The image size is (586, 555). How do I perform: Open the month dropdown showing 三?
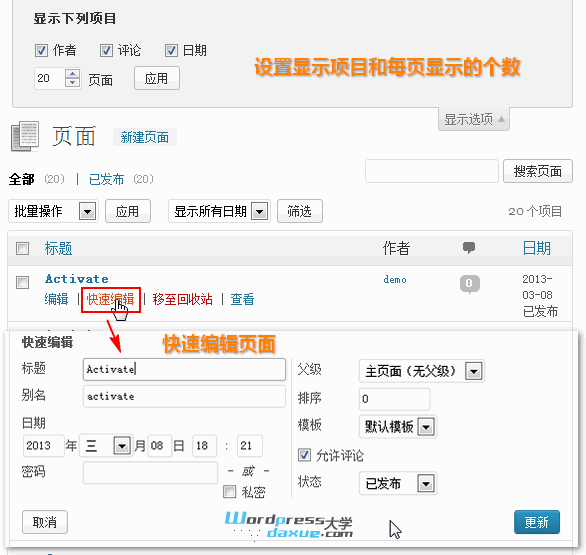106,445
